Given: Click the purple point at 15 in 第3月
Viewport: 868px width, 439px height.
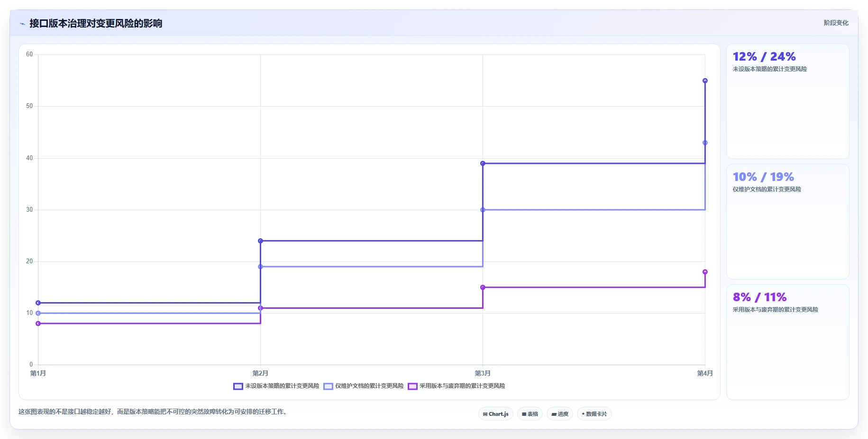Looking at the screenshot, I should [483, 287].
